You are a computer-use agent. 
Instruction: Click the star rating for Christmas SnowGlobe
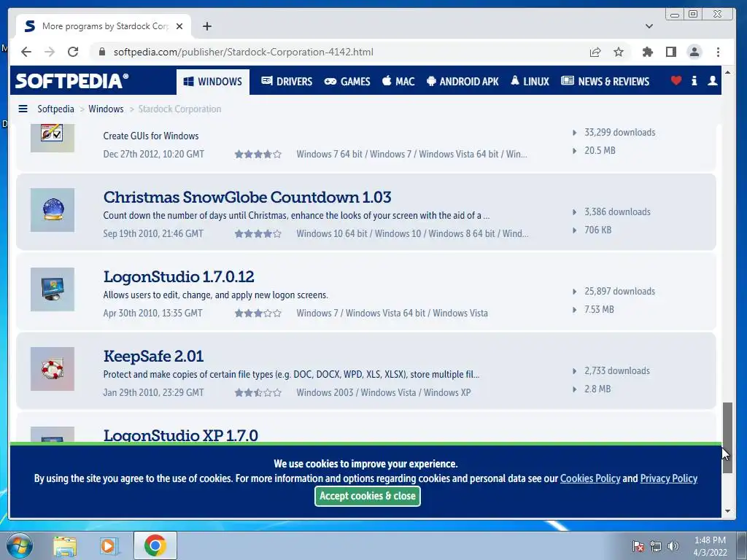point(258,234)
